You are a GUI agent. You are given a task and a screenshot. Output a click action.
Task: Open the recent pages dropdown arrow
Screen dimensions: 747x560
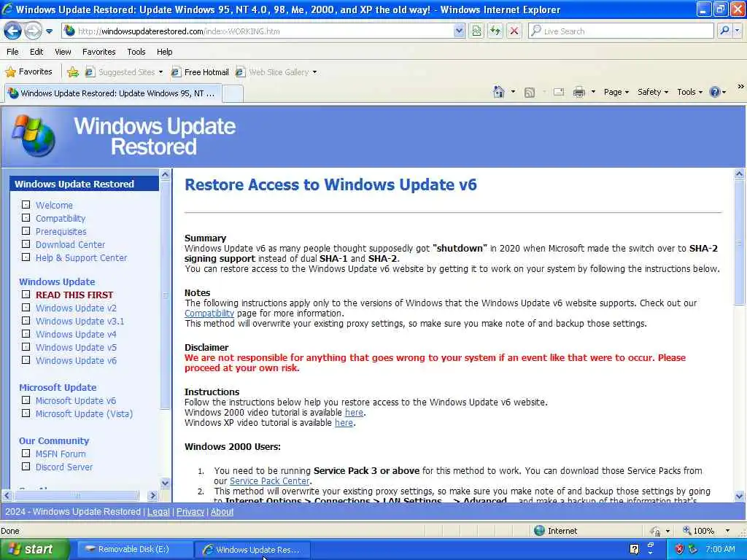tap(49, 31)
